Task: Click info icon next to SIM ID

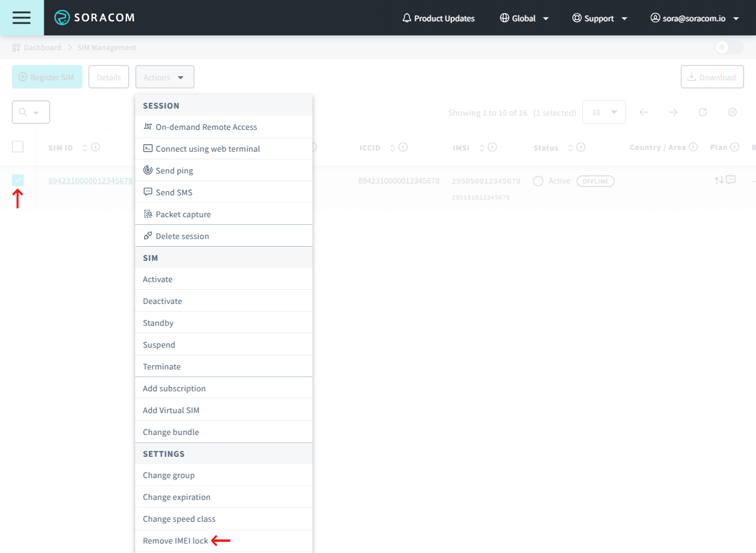Action: coord(95,147)
